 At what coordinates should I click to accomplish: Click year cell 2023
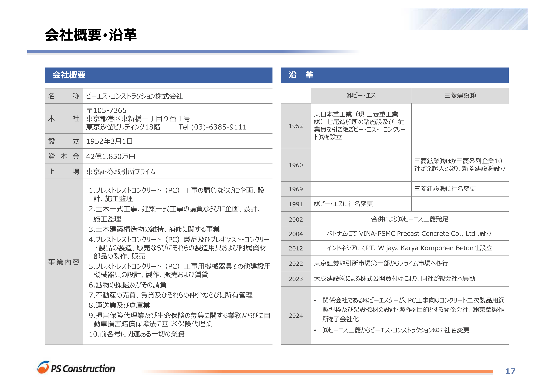296,279
